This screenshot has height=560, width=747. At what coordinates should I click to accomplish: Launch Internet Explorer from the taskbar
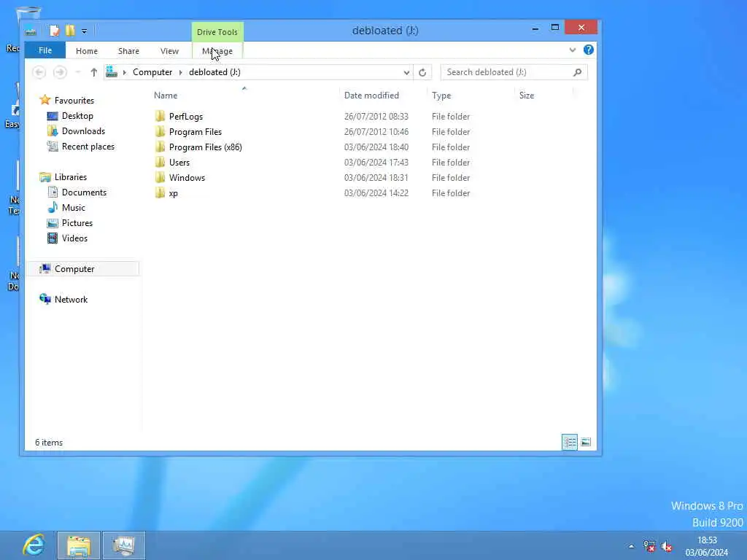(x=34, y=545)
